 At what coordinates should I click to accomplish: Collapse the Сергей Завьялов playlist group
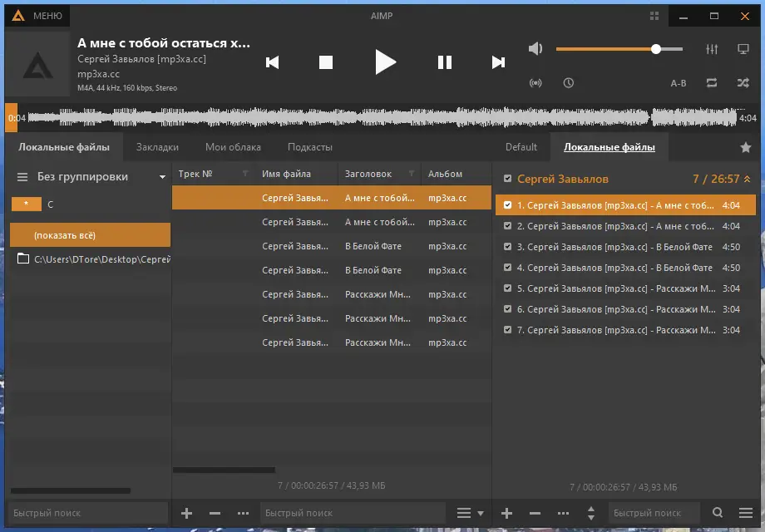click(747, 180)
